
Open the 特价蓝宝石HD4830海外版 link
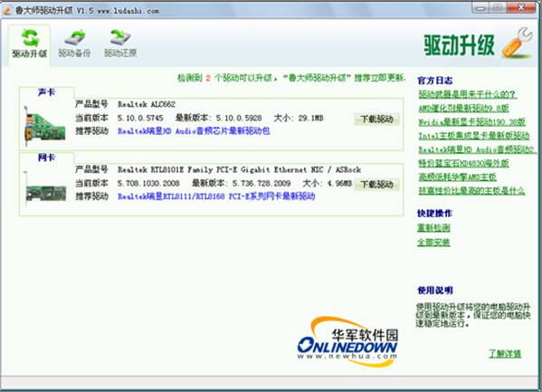pyautogui.click(x=463, y=163)
